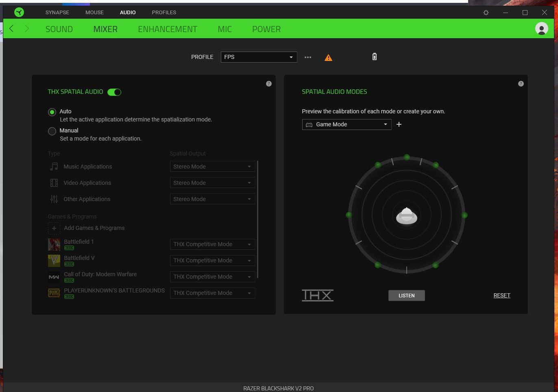The width and height of the screenshot is (558, 392).
Task: Click the PUBG game icon
Action: click(54, 293)
